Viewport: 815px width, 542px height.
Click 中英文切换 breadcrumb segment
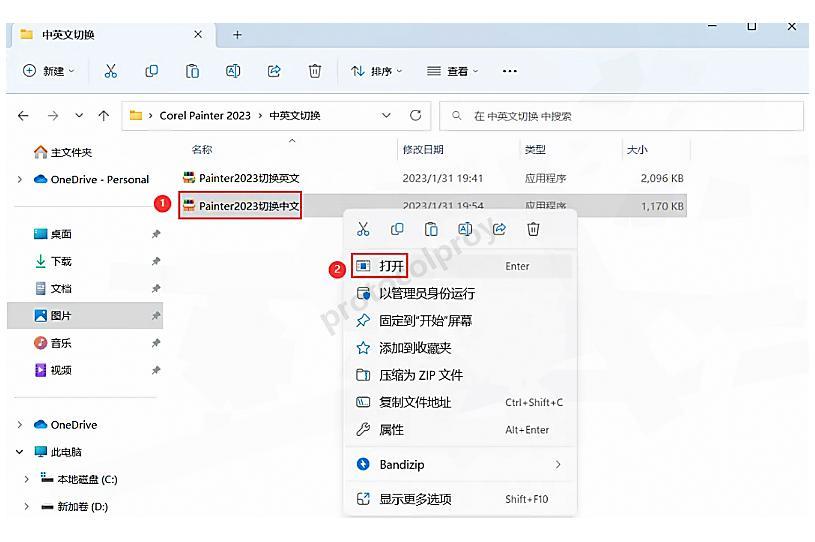click(x=295, y=115)
